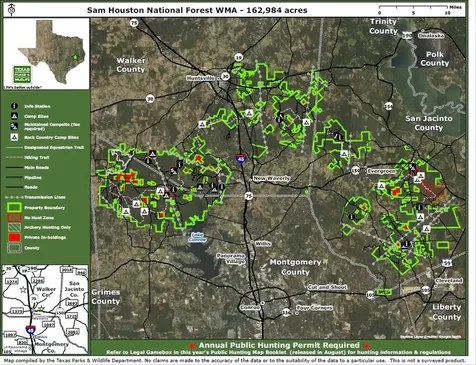Click the 'Montgomery County' map label
Screen dimensions: 476x365
point(295,267)
